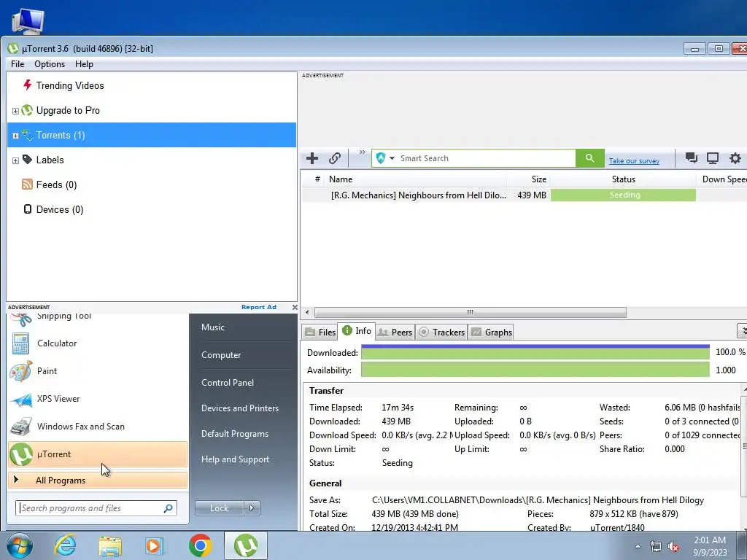Launch XPS Viewer from the Start menu
This screenshot has width=747, height=560.
coord(98,399)
